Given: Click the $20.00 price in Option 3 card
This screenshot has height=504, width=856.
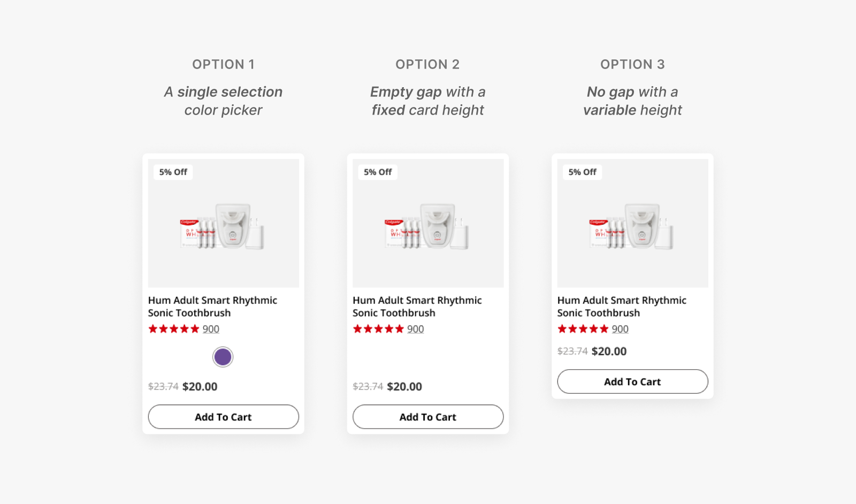Looking at the screenshot, I should [609, 352].
